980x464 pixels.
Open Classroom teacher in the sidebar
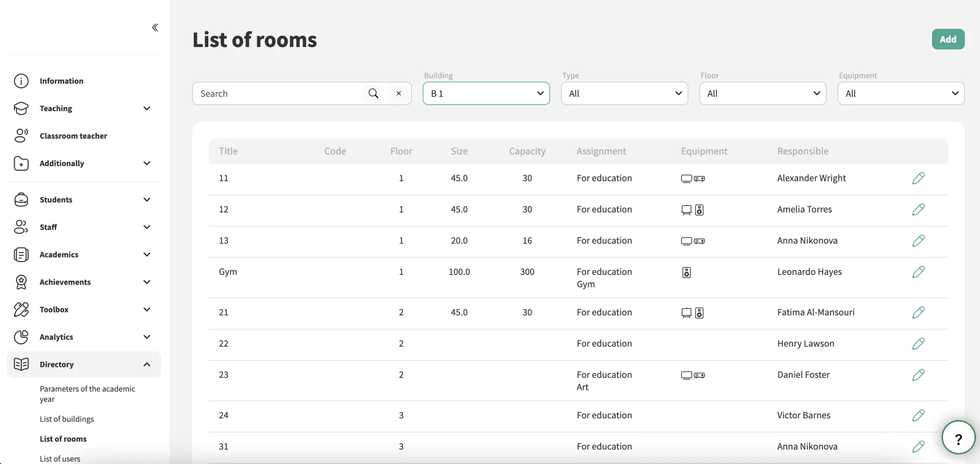[x=84, y=136]
